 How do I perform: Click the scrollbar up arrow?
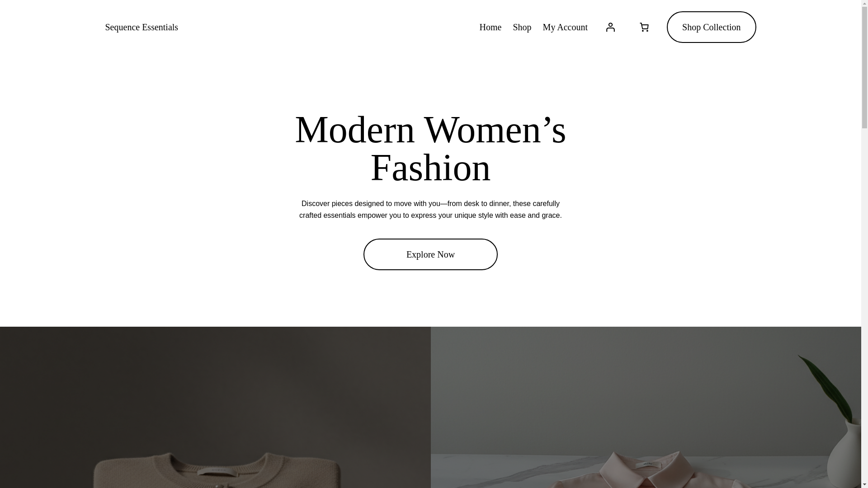coord(864,4)
